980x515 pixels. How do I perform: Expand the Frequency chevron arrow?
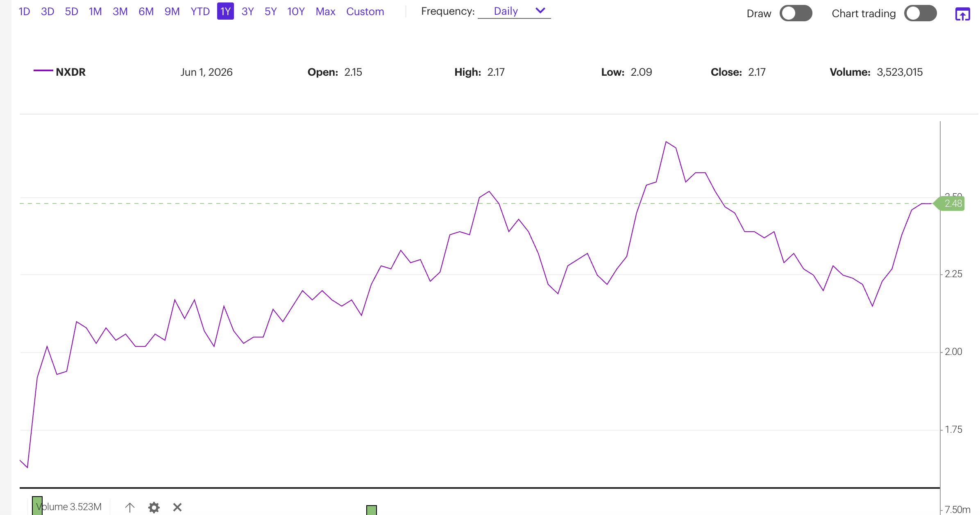[540, 11]
